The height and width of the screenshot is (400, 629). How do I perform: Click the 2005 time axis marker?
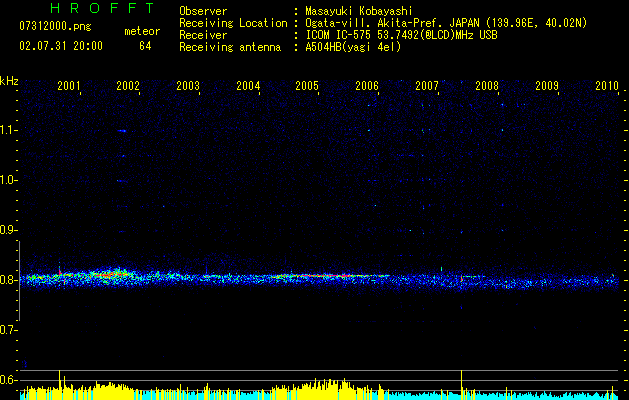pos(307,86)
